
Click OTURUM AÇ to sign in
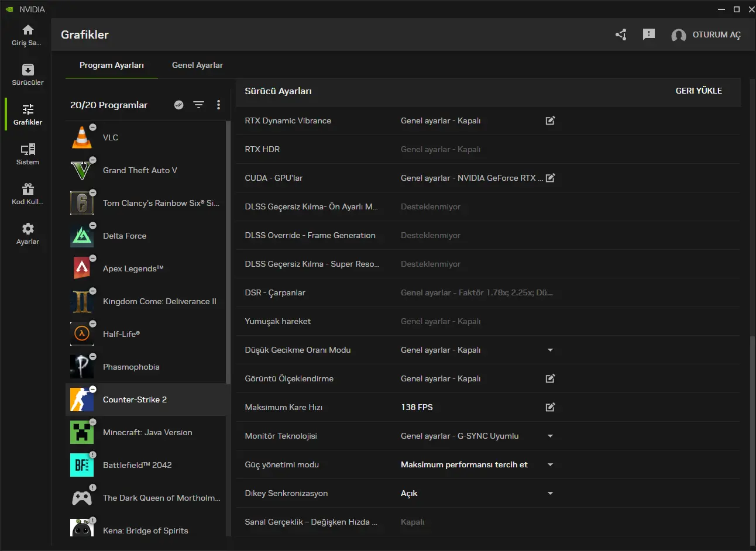point(717,35)
